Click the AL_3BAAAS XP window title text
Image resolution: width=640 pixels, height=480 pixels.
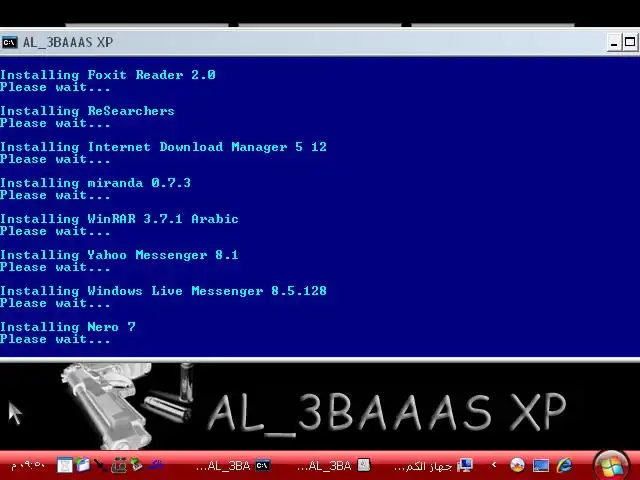(68, 42)
